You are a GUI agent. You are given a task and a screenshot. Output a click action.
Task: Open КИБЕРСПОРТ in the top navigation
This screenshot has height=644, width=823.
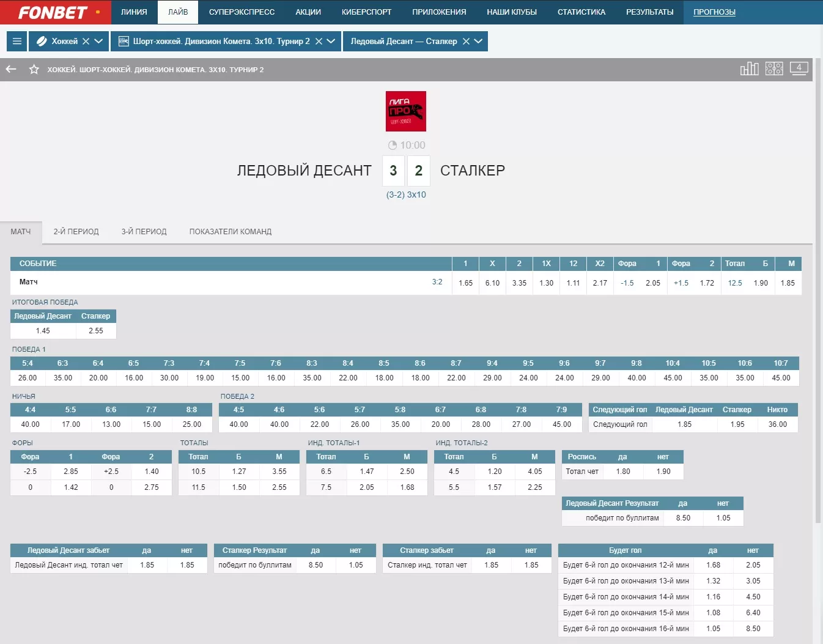coord(366,12)
